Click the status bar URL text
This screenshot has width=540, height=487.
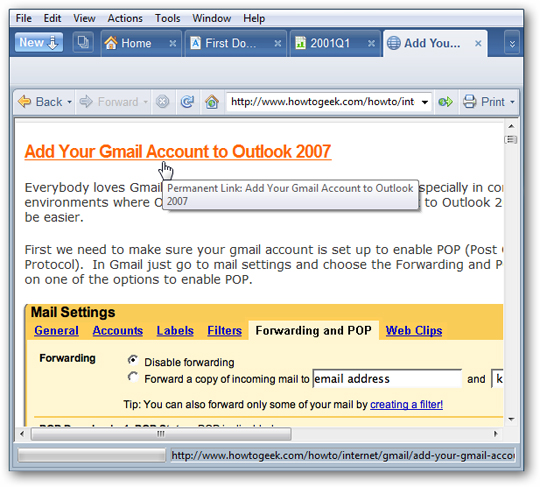[343, 456]
